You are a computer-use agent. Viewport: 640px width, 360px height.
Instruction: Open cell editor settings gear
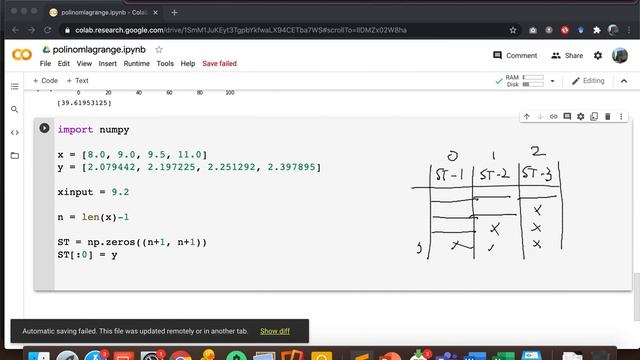pos(580,116)
